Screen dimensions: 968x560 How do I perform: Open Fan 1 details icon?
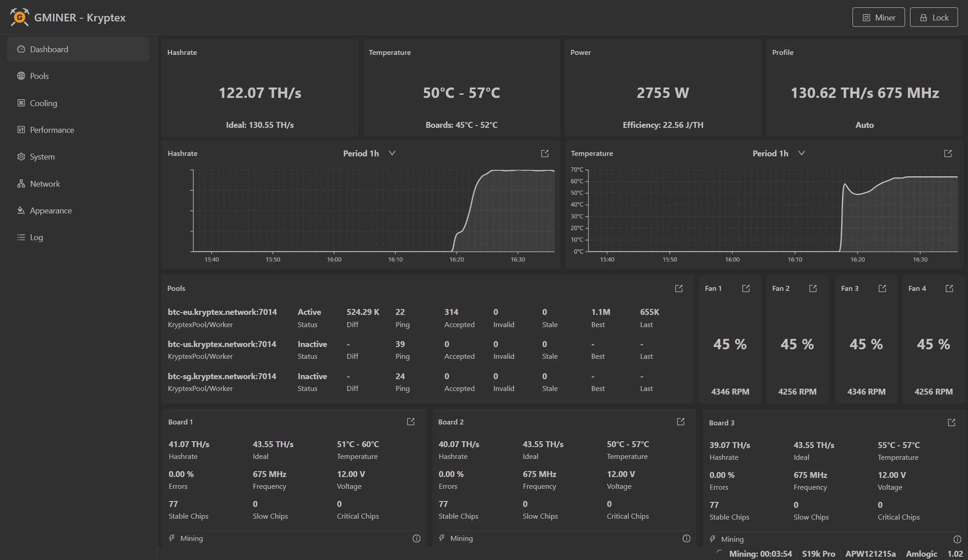(x=746, y=288)
